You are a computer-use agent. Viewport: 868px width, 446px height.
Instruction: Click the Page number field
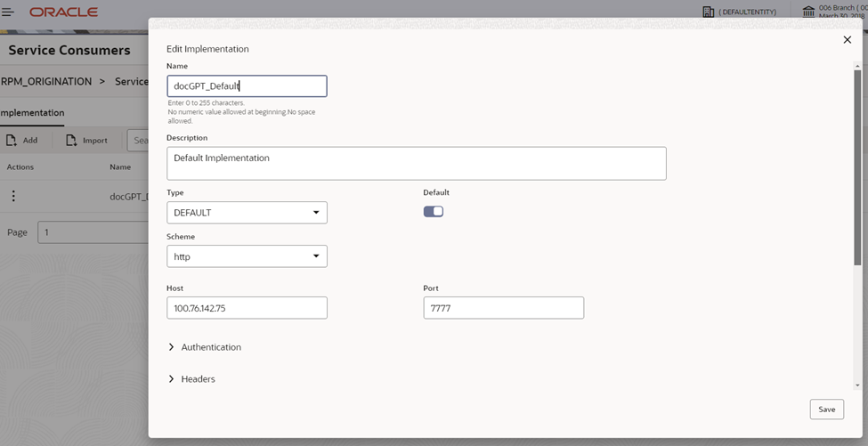coord(93,232)
